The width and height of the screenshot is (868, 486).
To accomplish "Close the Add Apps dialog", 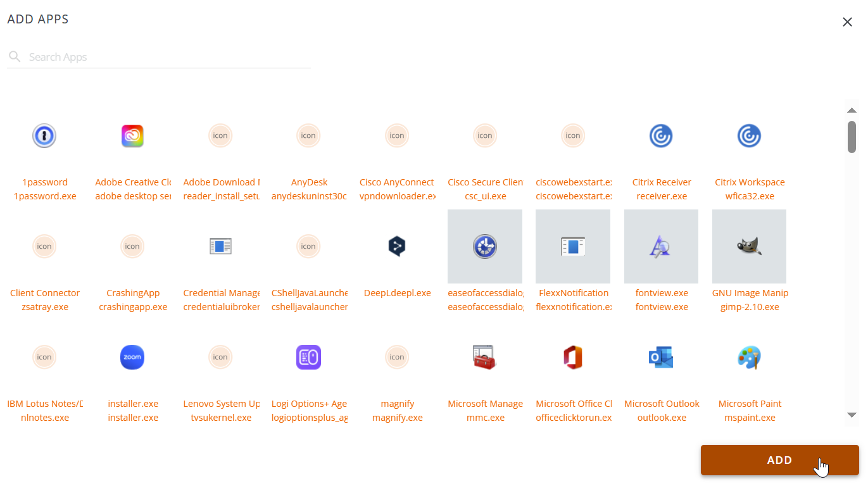I will (x=847, y=22).
